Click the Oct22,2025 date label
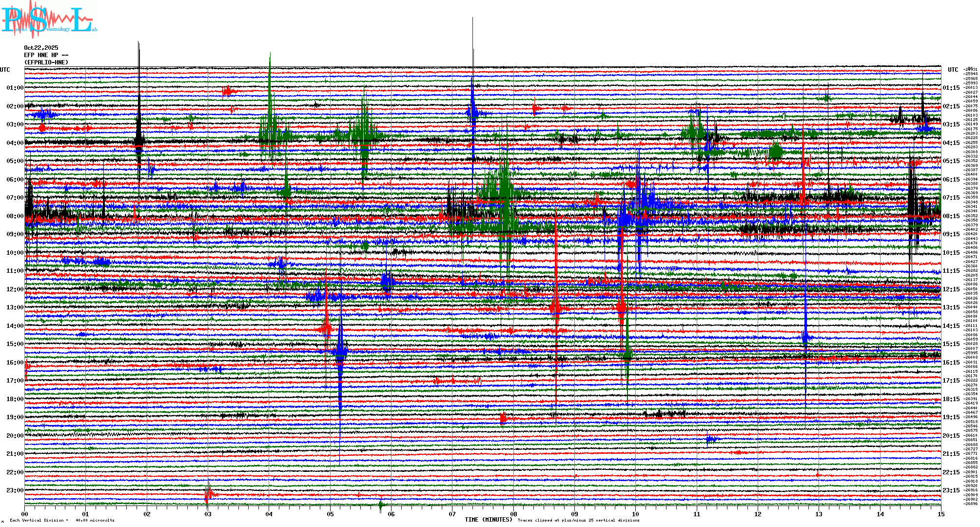Image resolution: width=980 pixels, height=527 pixels. 41,48
